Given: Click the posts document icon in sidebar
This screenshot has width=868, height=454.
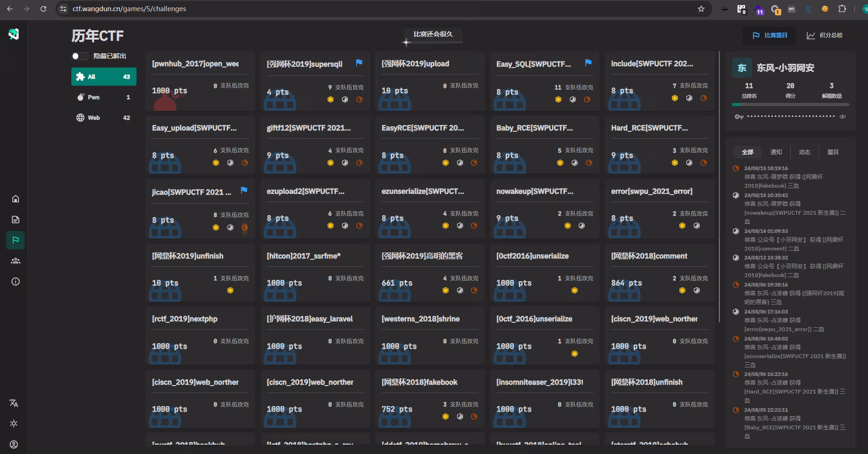Looking at the screenshot, I should tap(15, 219).
